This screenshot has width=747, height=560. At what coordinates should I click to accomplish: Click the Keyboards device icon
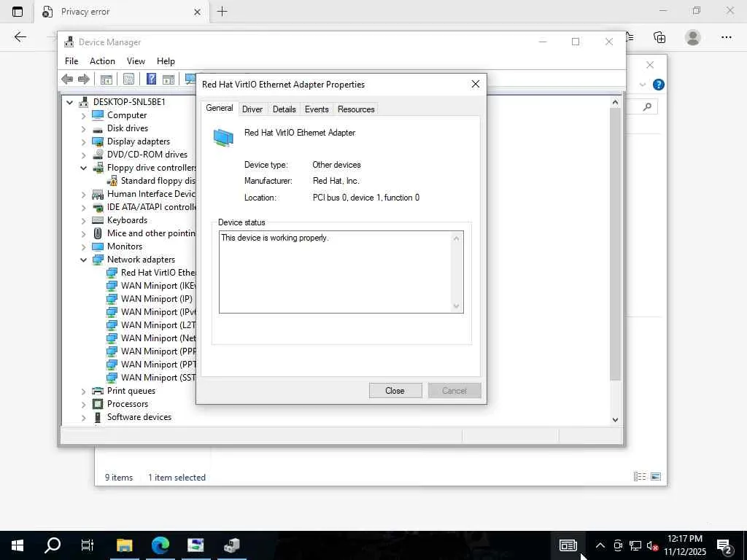click(98, 220)
